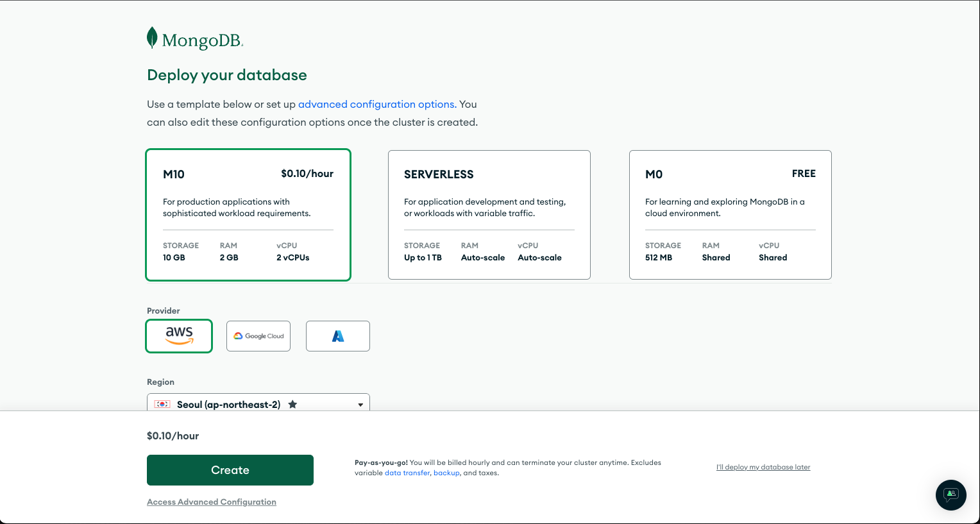Image resolution: width=980 pixels, height=524 pixels.
Task: Select the Serverless template card
Action: point(489,215)
